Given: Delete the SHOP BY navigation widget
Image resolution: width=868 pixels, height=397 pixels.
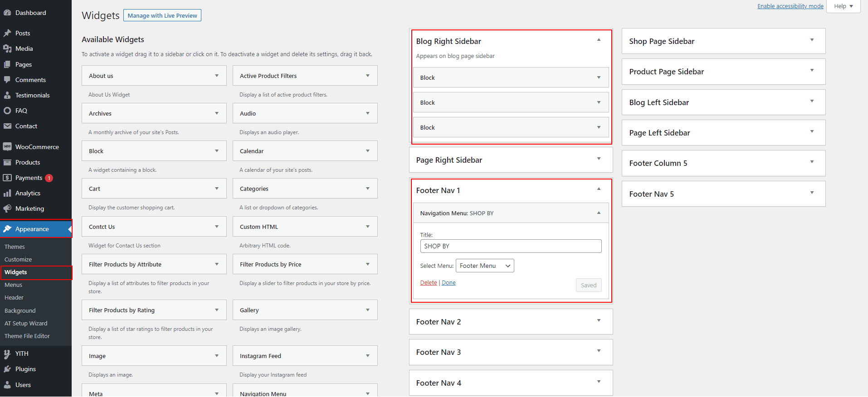Looking at the screenshot, I should (428, 283).
